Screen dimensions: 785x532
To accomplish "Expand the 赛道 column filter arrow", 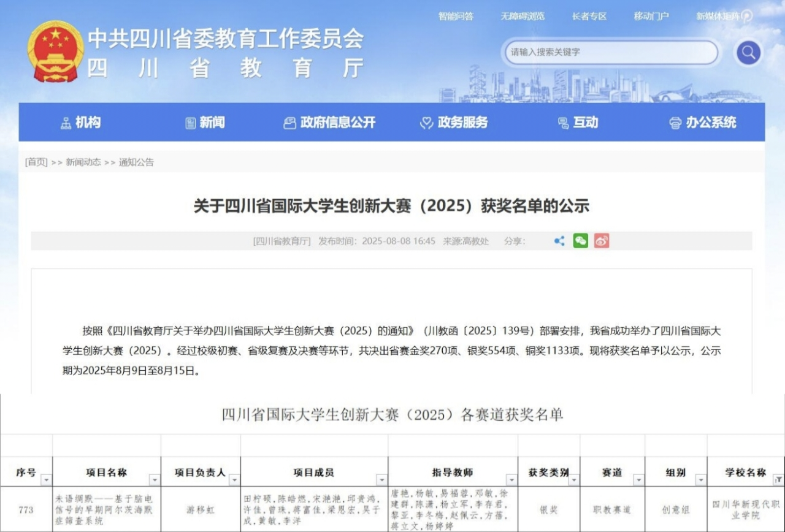I will tap(638, 481).
